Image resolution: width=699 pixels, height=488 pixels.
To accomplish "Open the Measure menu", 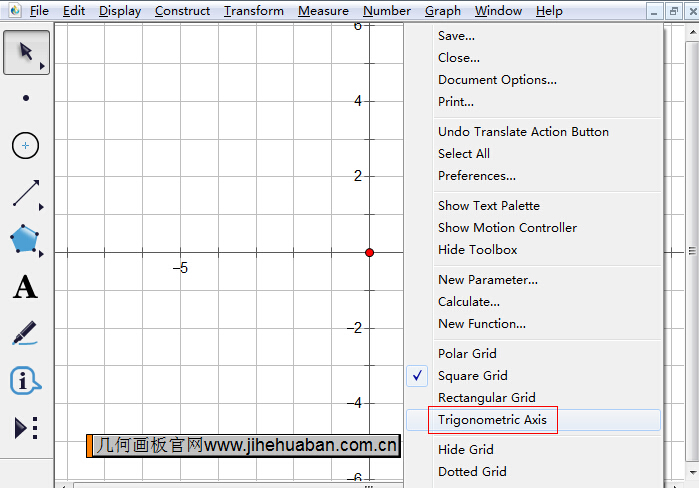I will click(x=323, y=10).
